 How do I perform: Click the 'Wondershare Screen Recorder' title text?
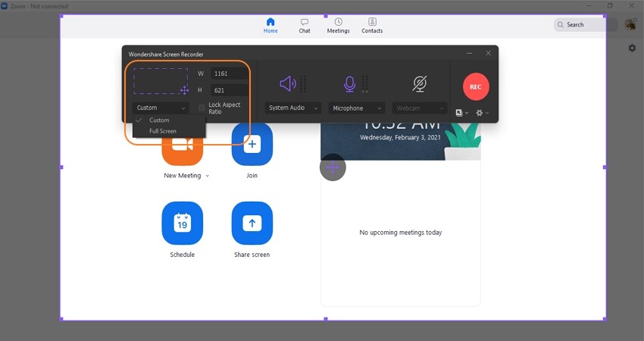point(166,55)
